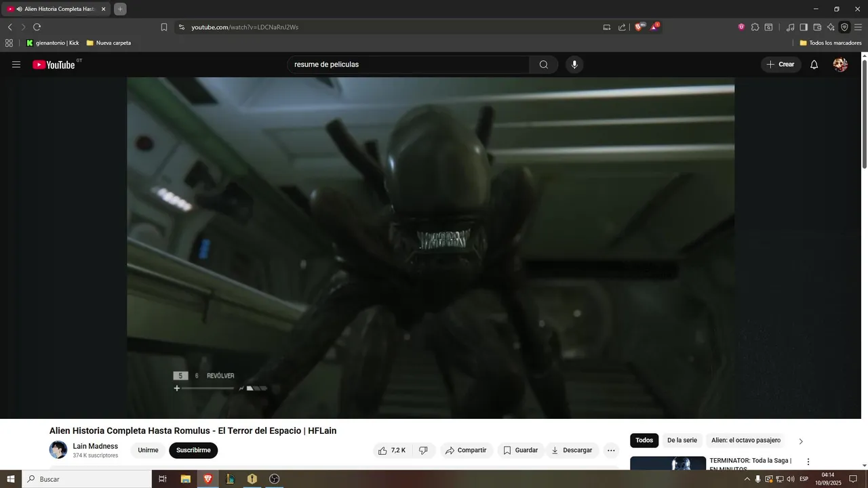Open the Windows notification center icon

point(853,479)
